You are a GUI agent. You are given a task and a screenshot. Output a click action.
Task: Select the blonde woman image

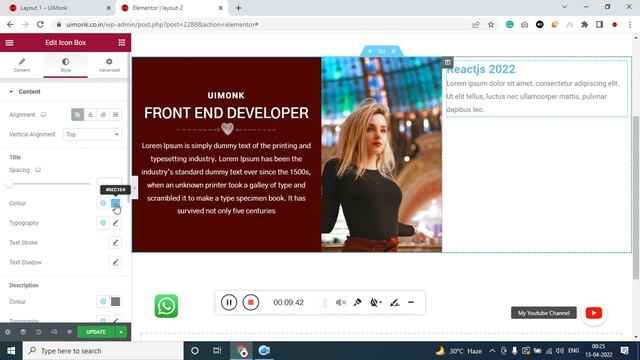381,154
